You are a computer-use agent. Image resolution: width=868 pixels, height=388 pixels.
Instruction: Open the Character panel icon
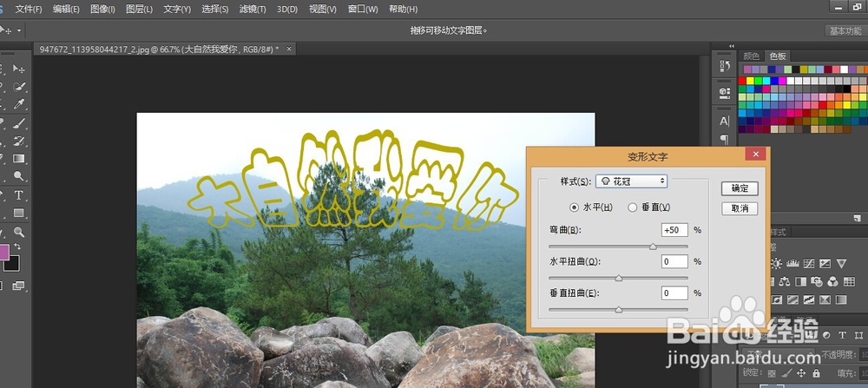tap(725, 121)
